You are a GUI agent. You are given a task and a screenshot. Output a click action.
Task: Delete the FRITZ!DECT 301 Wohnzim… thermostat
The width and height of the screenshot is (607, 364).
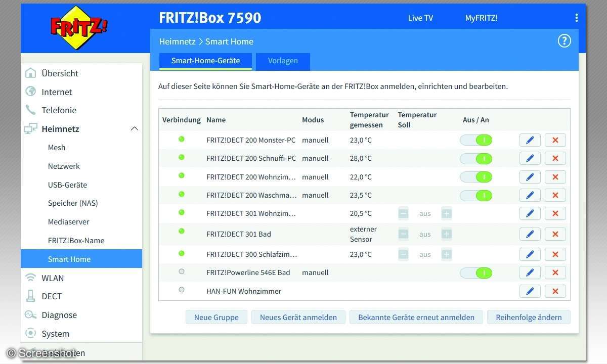[555, 213]
